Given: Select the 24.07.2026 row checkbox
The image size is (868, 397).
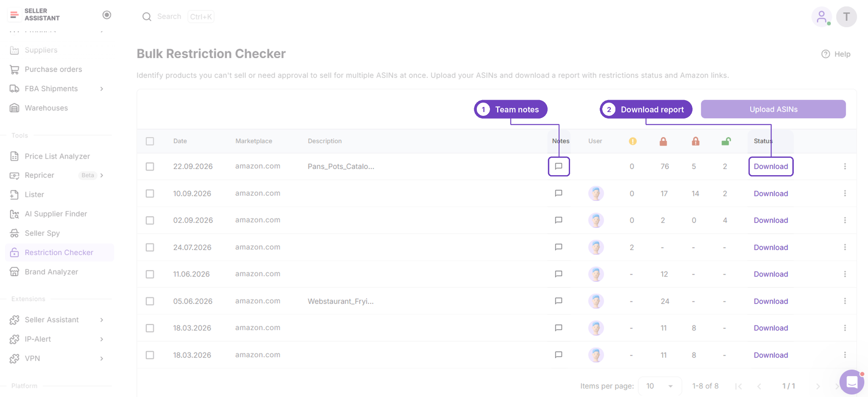Looking at the screenshot, I should click(x=150, y=247).
